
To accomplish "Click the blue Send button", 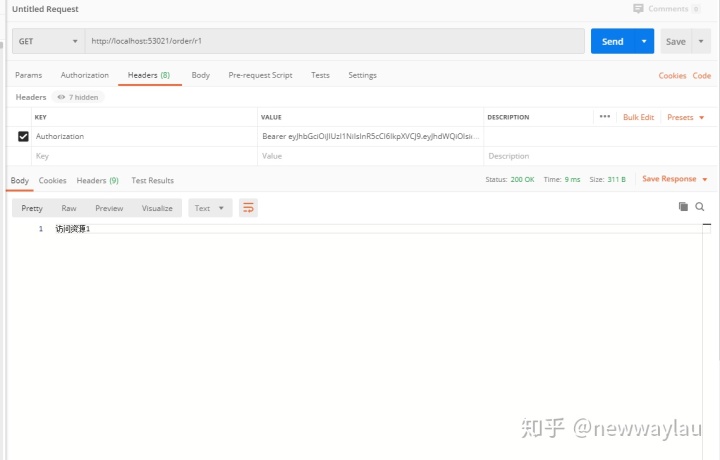I will point(613,41).
